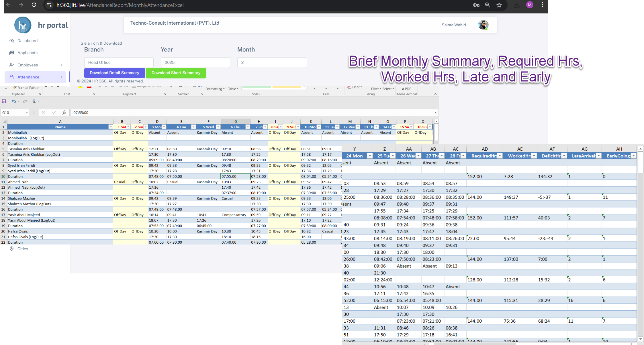Click the Insert Function fx icon
The image size is (644, 345).
pyautogui.click(x=64, y=112)
